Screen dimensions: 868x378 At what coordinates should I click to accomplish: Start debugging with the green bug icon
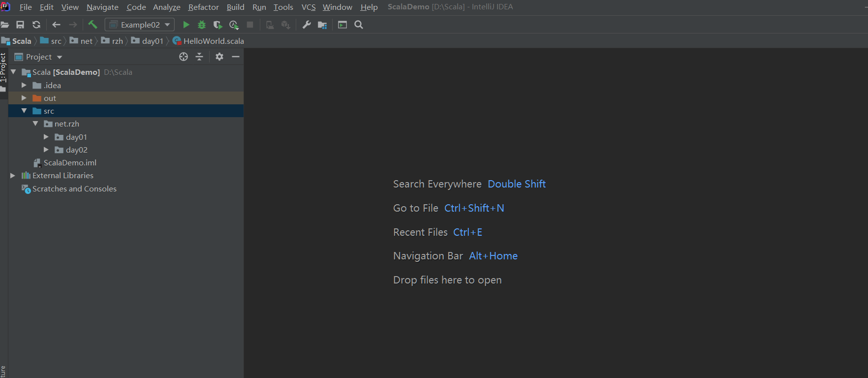(202, 25)
